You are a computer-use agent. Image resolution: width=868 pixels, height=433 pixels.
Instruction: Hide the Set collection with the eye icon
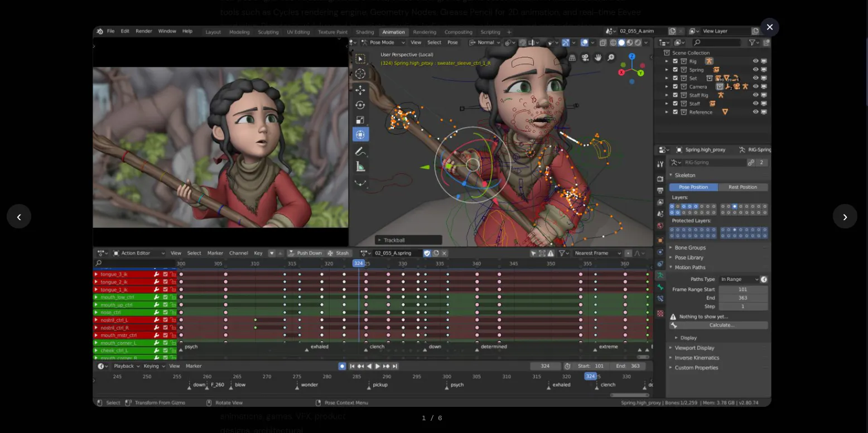(x=756, y=78)
